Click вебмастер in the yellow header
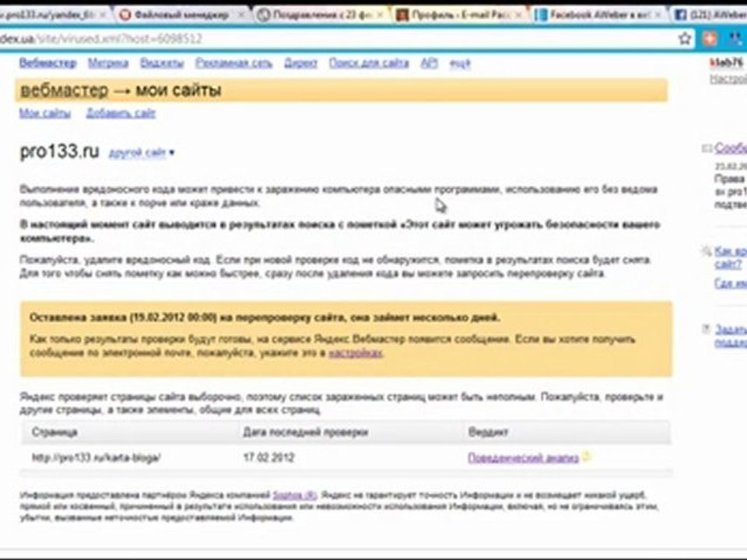 point(65,90)
